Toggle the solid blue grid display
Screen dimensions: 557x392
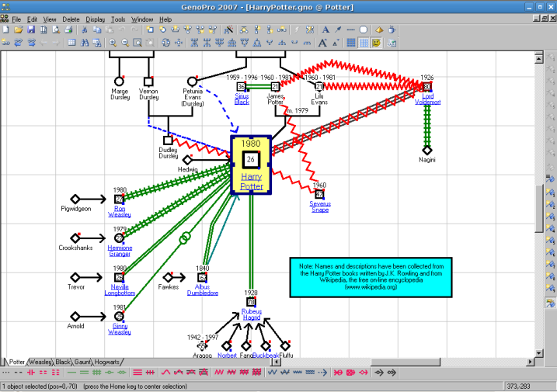click(x=351, y=43)
